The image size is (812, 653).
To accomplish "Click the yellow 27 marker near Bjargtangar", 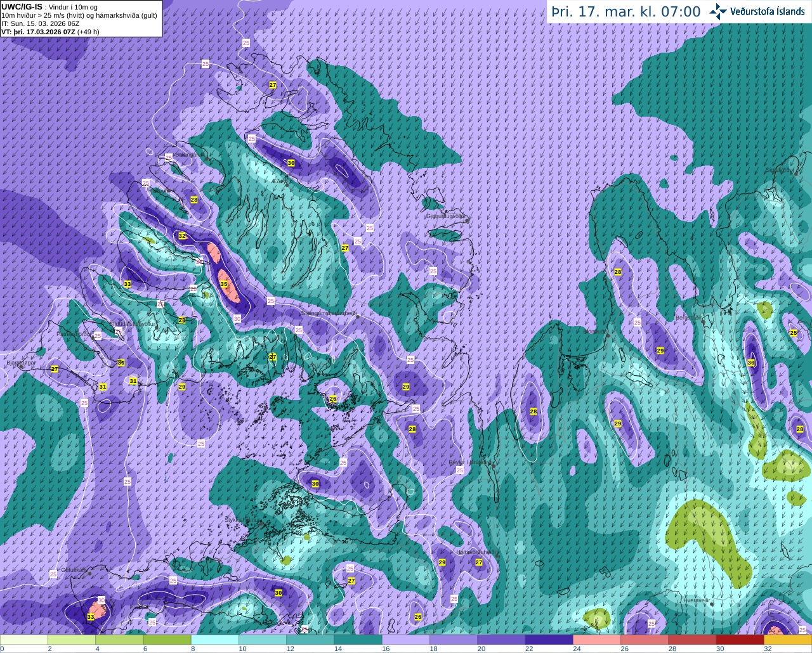I will click(55, 369).
